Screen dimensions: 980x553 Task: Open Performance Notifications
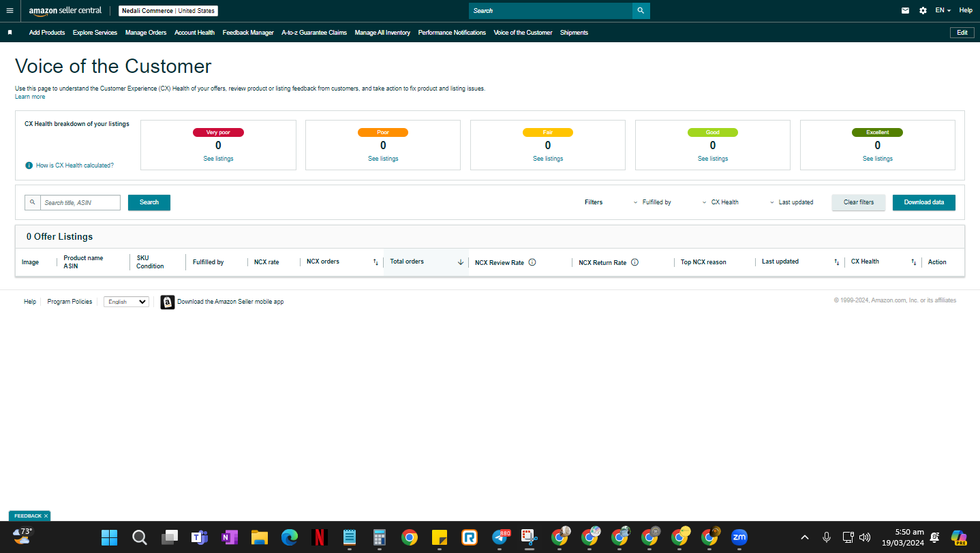coord(452,33)
